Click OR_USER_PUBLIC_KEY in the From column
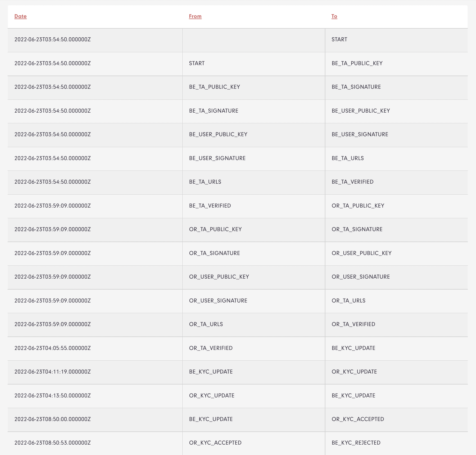Viewport: 476px width, 455px height. point(219,277)
